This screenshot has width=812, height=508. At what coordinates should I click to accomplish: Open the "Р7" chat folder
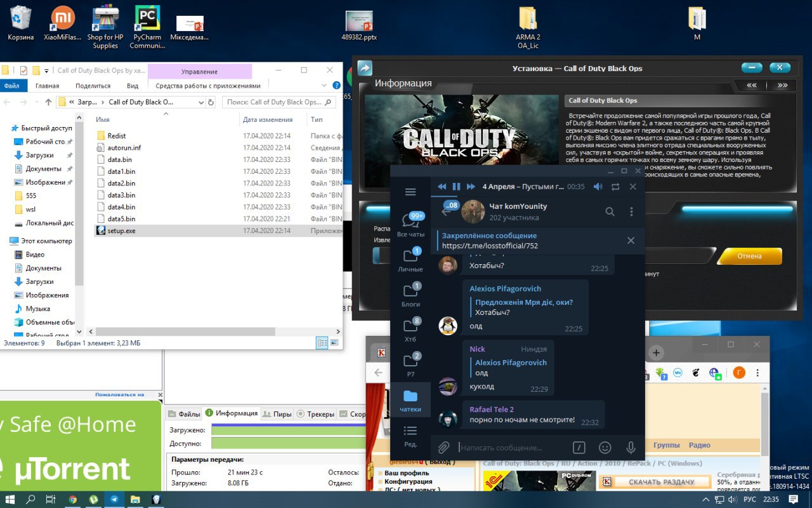(x=410, y=365)
